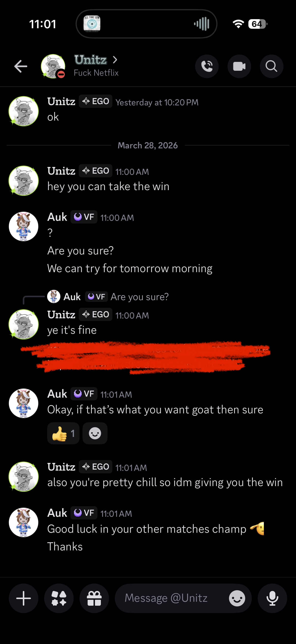The image size is (296, 644).
Task: Start a voice call with Unitz
Action: point(207,66)
